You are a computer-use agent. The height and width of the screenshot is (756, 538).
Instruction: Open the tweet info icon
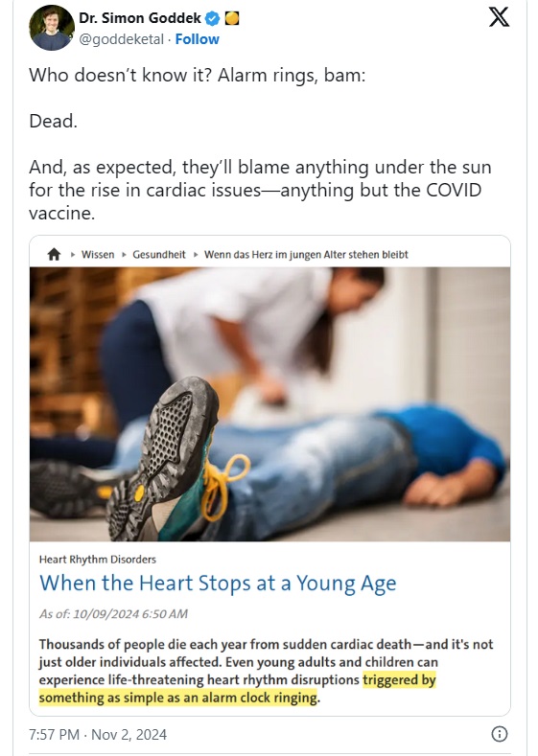499,734
